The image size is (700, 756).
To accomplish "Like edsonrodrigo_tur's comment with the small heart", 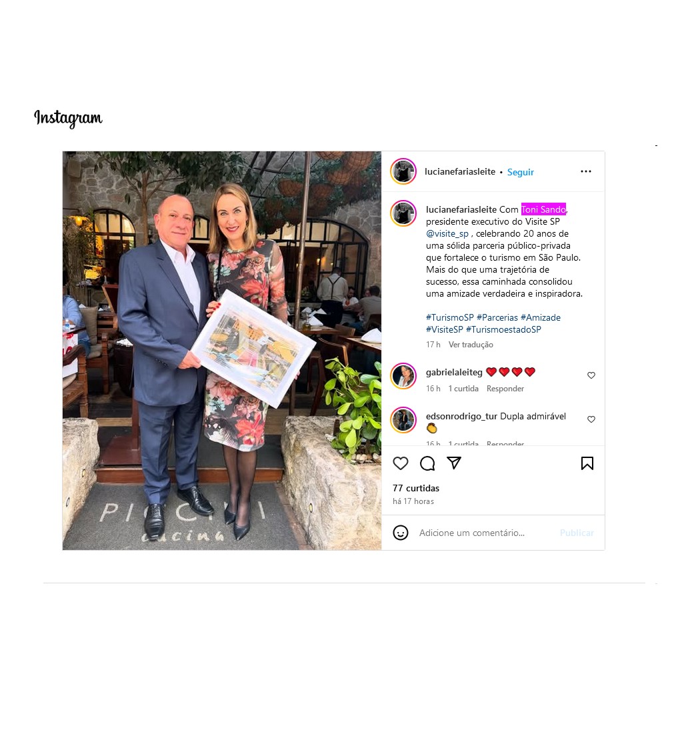I will click(591, 419).
